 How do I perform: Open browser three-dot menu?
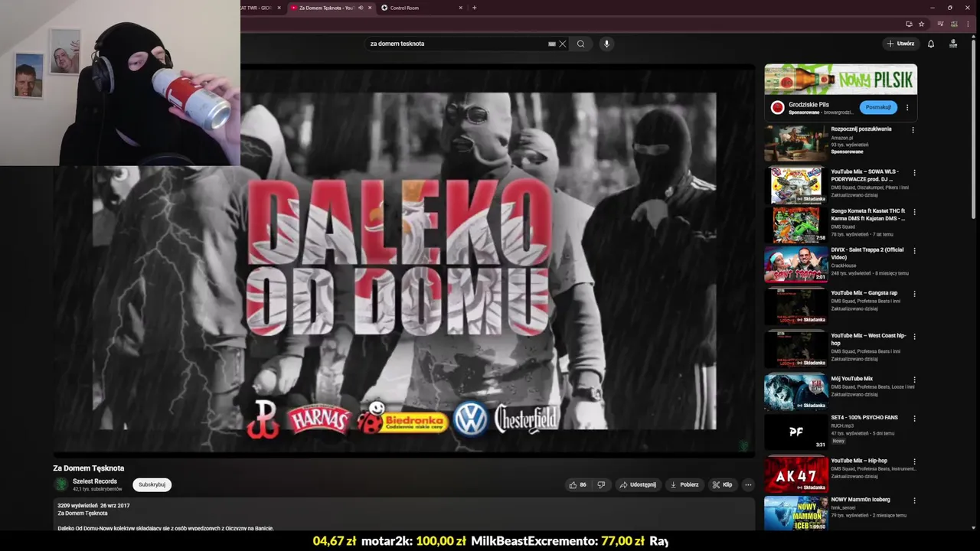tap(968, 24)
